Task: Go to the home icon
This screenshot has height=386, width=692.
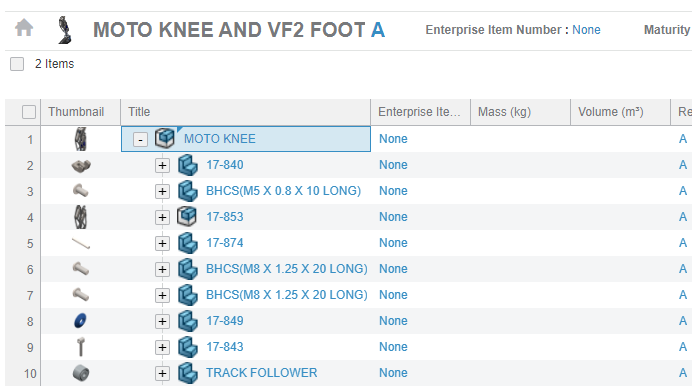Action: tap(24, 28)
